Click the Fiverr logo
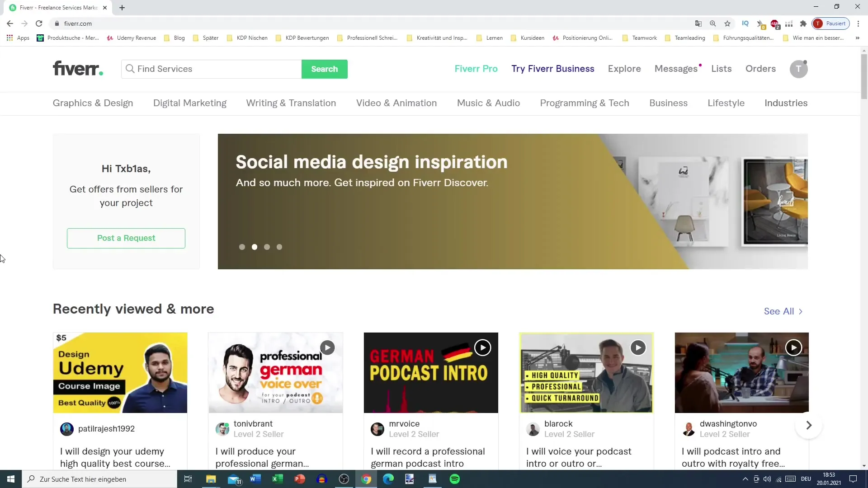 click(x=78, y=69)
